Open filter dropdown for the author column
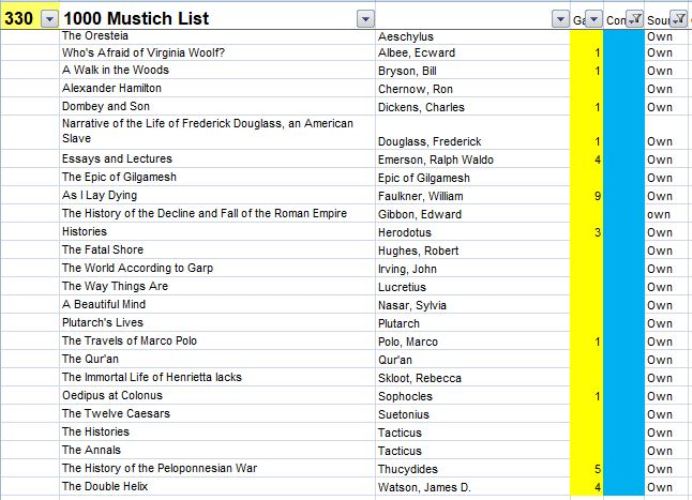The width and height of the screenshot is (692, 500). 560,19
